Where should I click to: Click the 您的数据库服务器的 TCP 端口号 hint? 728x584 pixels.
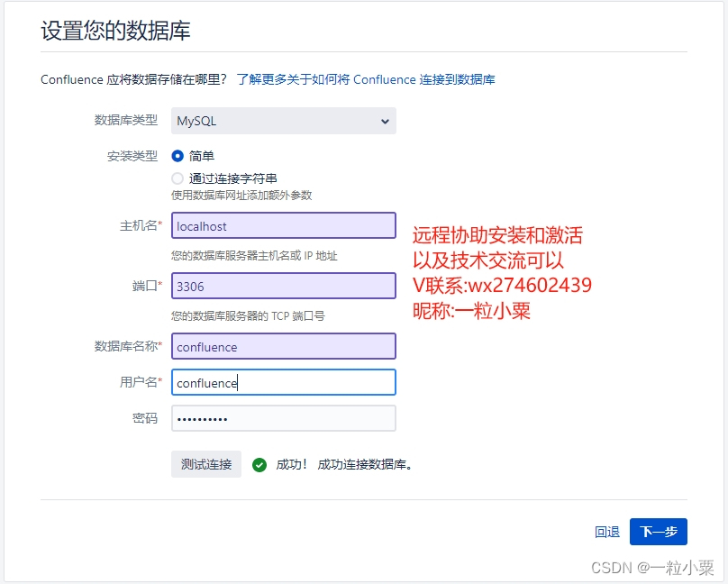point(248,316)
